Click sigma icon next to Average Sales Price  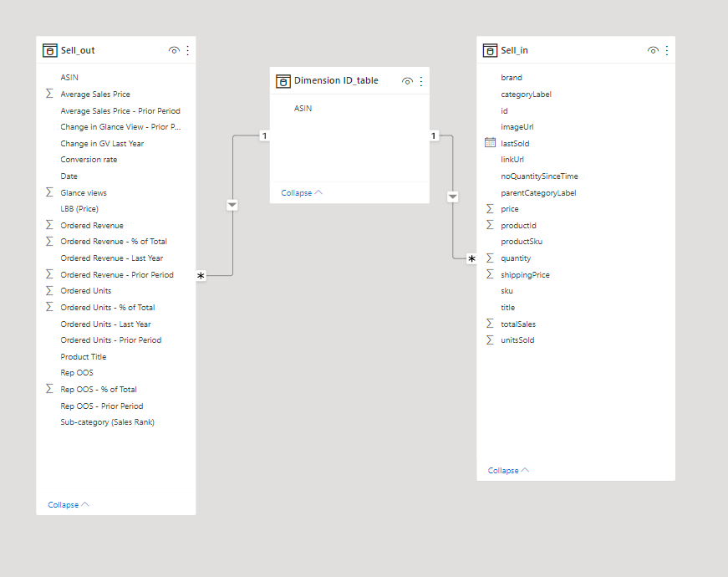click(49, 94)
